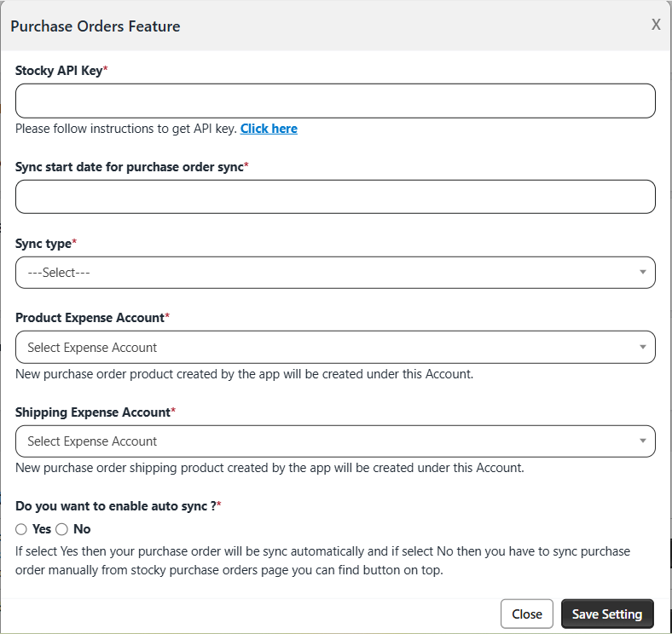This screenshot has width=672, height=634.
Task: Select the Yes radio button for auto sync
Action: pos(21,529)
